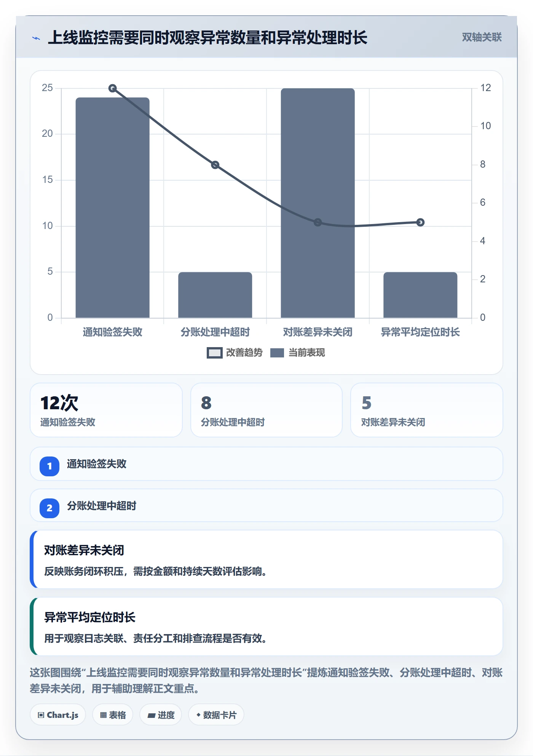Click the line point above 分账处理中超时
Image resolution: width=533 pixels, height=756 pixels.
click(215, 165)
